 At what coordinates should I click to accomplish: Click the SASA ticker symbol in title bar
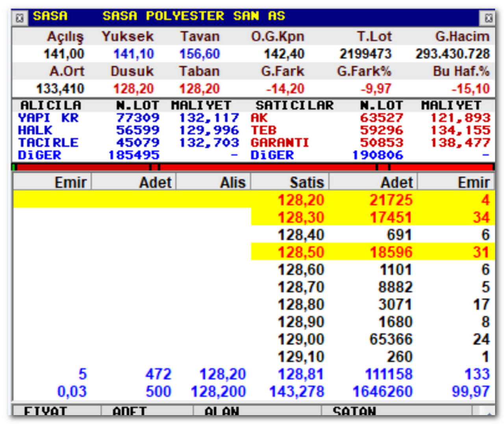[50, 16]
